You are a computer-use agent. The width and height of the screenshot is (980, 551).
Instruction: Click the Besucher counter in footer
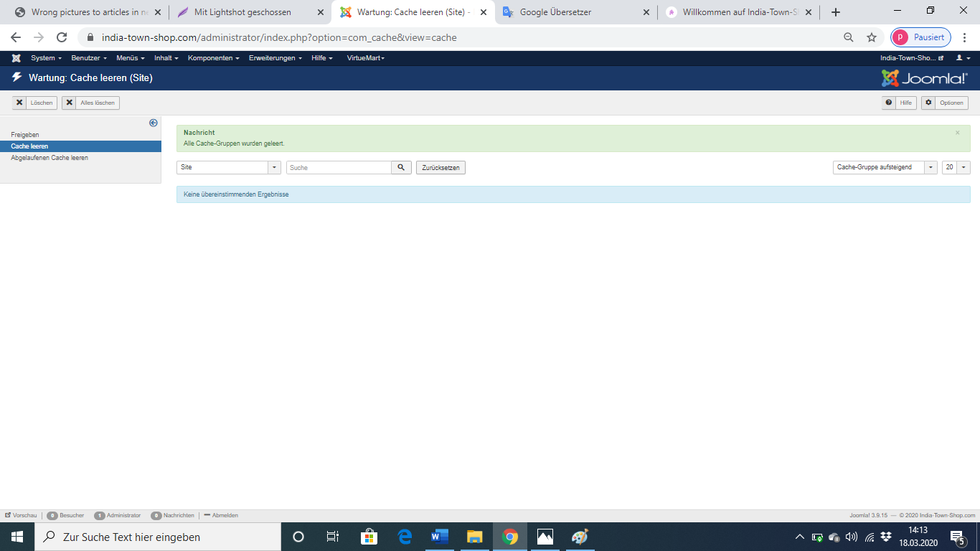pyautogui.click(x=66, y=515)
